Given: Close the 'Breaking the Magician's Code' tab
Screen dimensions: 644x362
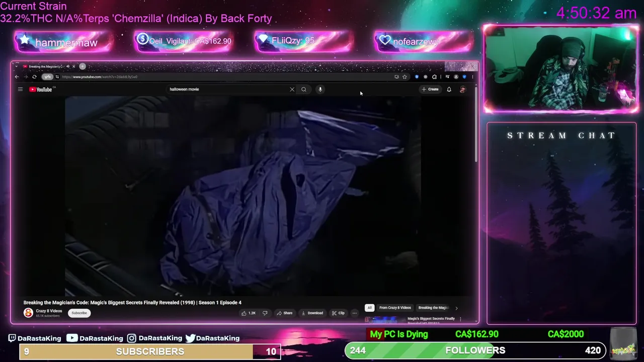Looking at the screenshot, I should [73, 66].
